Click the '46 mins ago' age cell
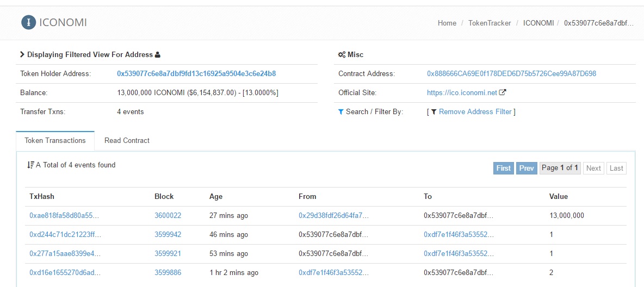This screenshot has height=287, width=644. point(228,234)
